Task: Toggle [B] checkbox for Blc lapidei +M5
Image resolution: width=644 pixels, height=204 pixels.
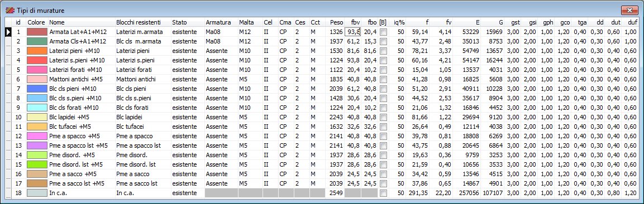Action: tap(383, 116)
